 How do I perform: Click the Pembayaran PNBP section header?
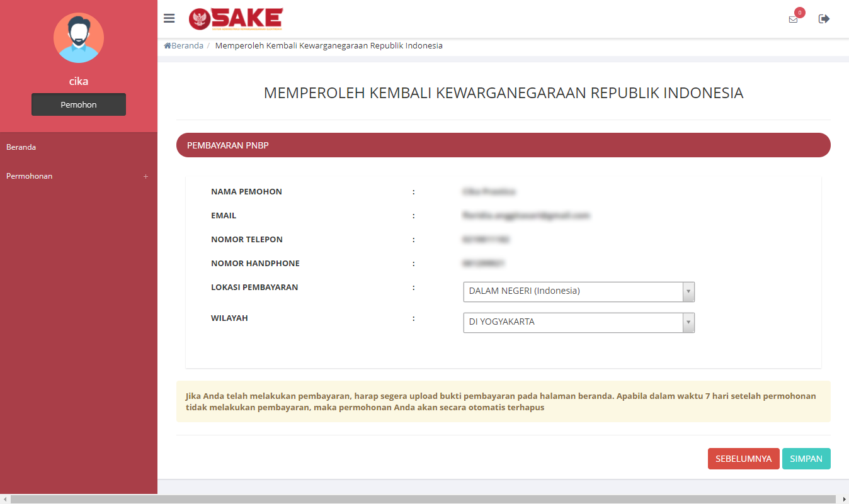(x=503, y=145)
